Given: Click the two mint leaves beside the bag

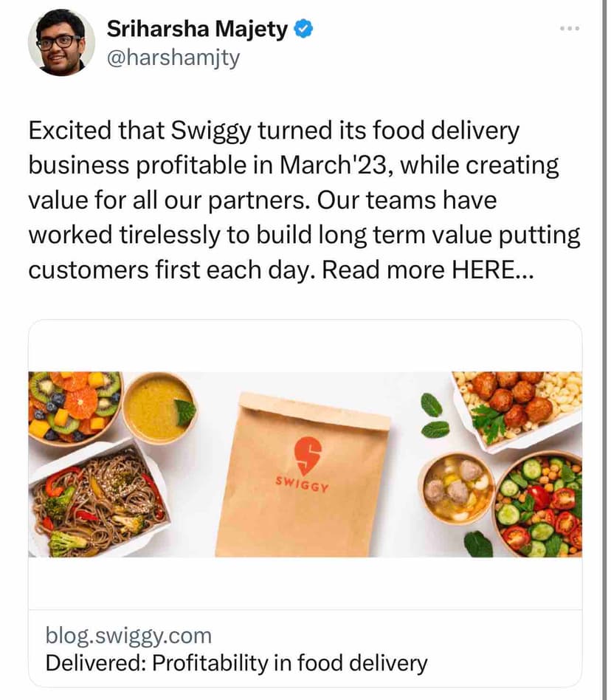Looking at the screenshot, I should (x=434, y=416).
